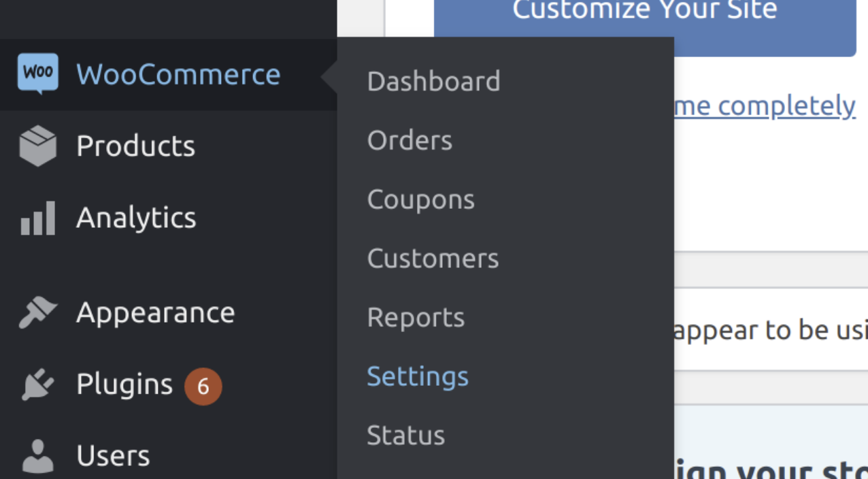Viewport: 868px width, 479px height.
Task: Click the Analytics bar chart icon
Action: tap(37, 218)
